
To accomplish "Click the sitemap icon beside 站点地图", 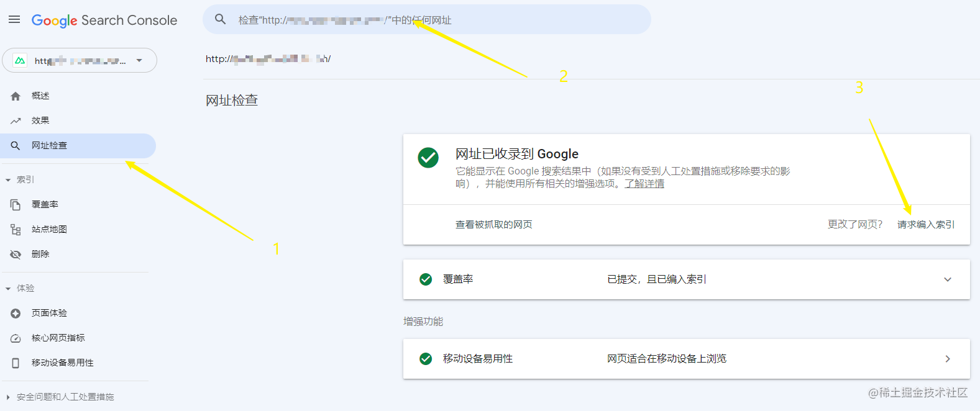I will (x=16, y=230).
